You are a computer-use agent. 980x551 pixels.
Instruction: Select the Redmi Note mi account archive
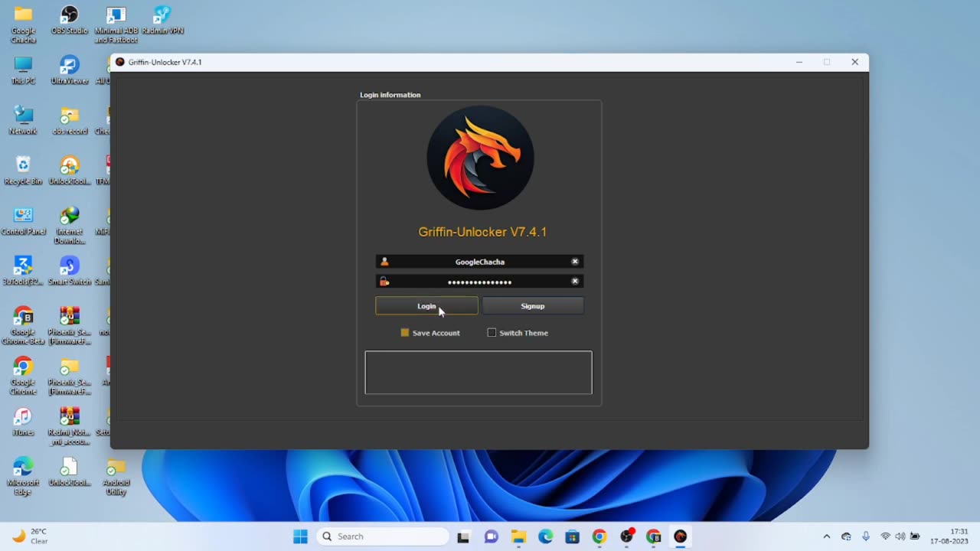click(x=70, y=426)
